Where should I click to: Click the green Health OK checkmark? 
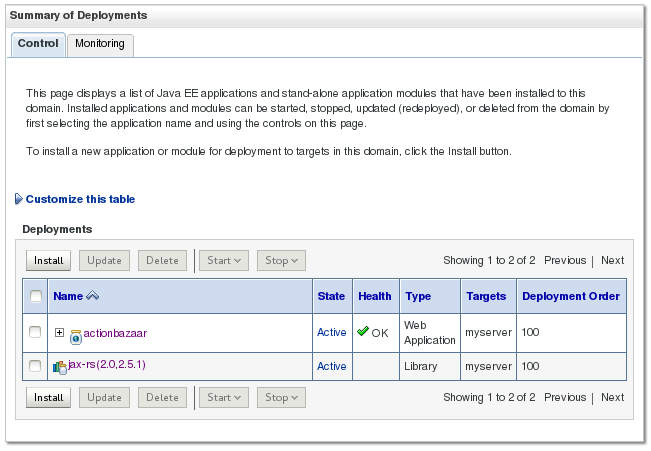pyautogui.click(x=363, y=332)
